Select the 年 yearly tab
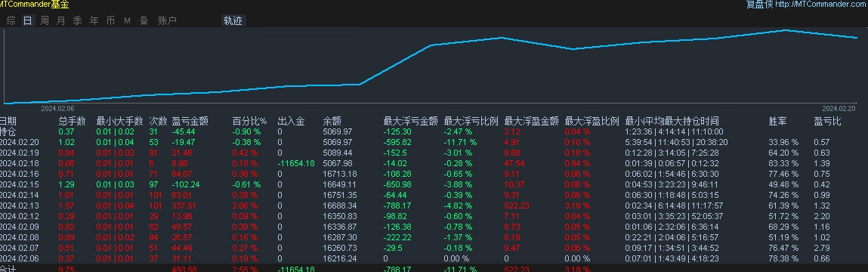This screenshot has height=272, width=868. 94,21
